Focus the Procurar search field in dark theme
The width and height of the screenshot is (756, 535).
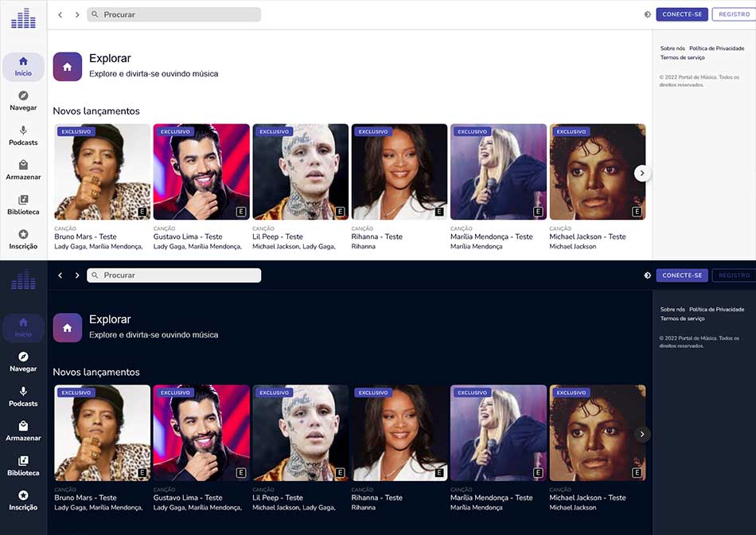click(x=174, y=275)
